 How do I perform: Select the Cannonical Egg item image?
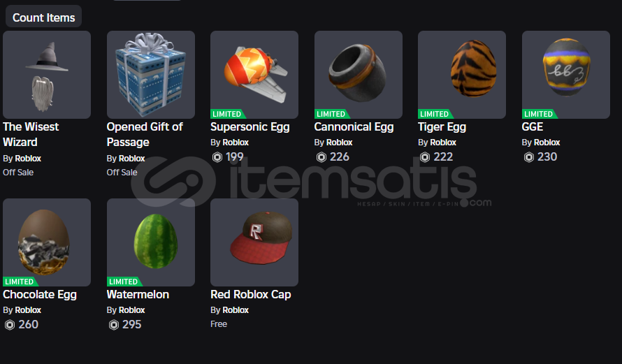[x=359, y=75]
